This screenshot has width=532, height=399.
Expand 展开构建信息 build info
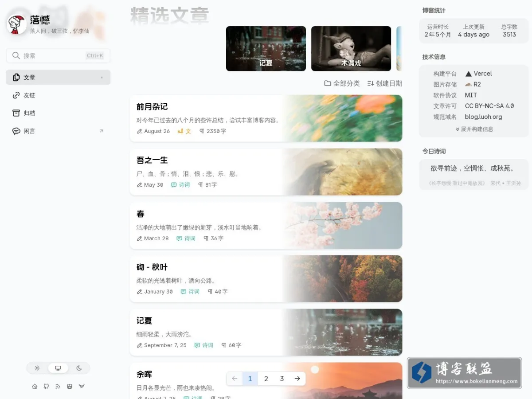pyautogui.click(x=474, y=129)
